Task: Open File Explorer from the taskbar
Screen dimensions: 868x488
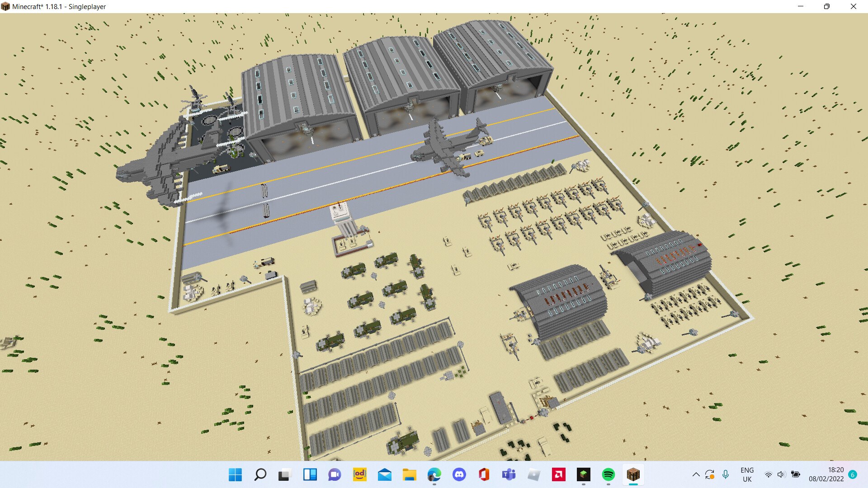Action: (410, 475)
